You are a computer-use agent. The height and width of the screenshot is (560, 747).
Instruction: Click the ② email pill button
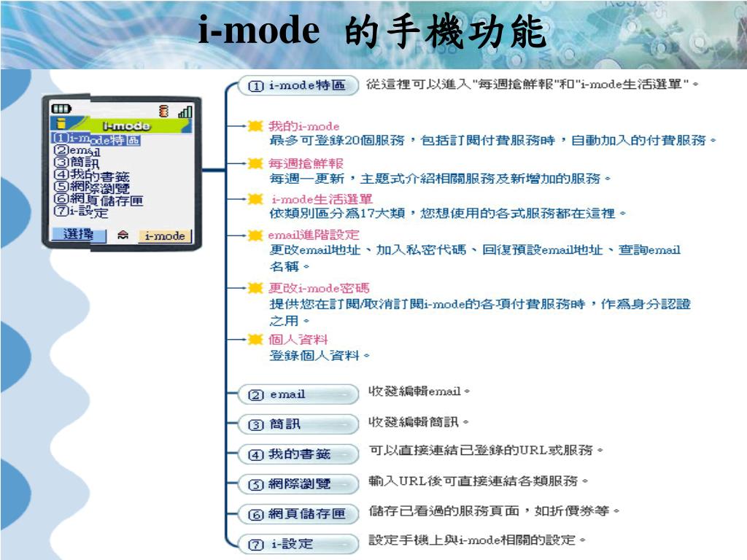point(298,394)
